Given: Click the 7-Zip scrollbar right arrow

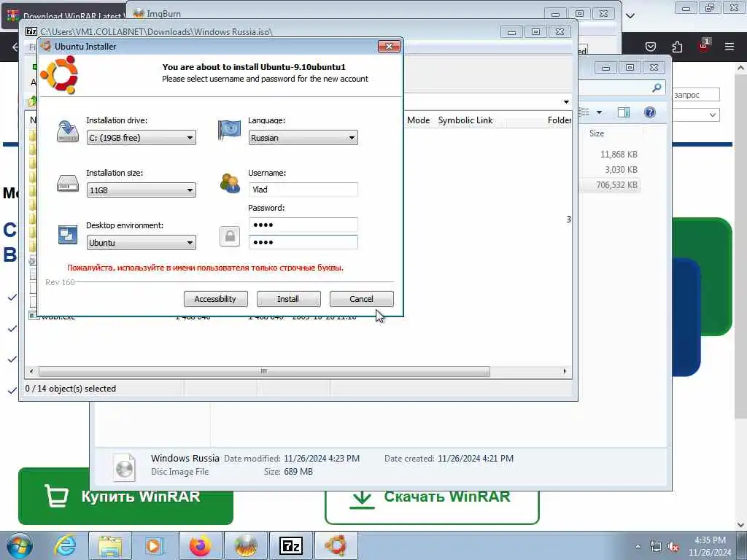Looking at the screenshot, I should (x=565, y=371).
